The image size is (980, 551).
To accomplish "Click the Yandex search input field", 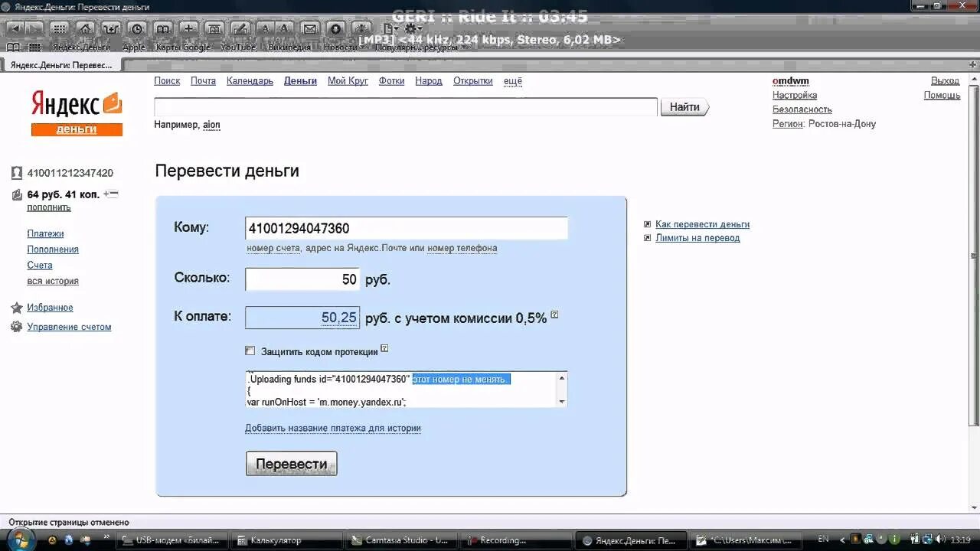I will point(406,107).
